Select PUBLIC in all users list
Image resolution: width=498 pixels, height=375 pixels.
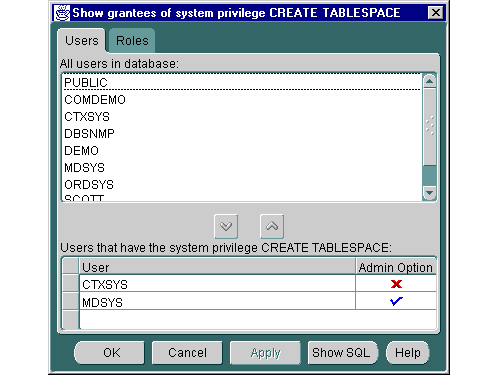tap(242, 82)
